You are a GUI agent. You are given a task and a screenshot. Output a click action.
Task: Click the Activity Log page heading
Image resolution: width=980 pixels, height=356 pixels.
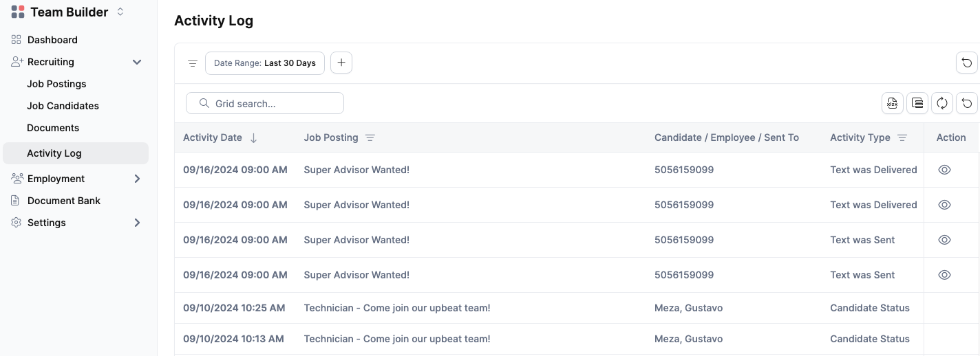tap(213, 21)
